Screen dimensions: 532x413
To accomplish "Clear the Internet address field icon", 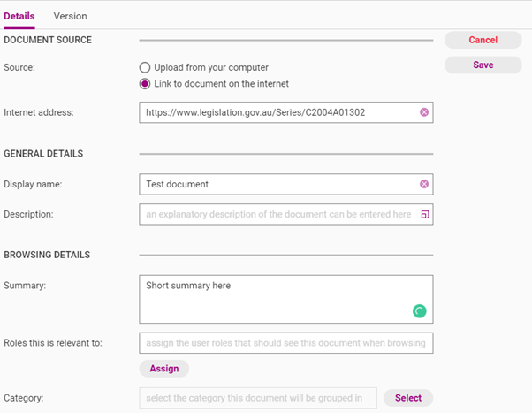I will click(x=424, y=112).
